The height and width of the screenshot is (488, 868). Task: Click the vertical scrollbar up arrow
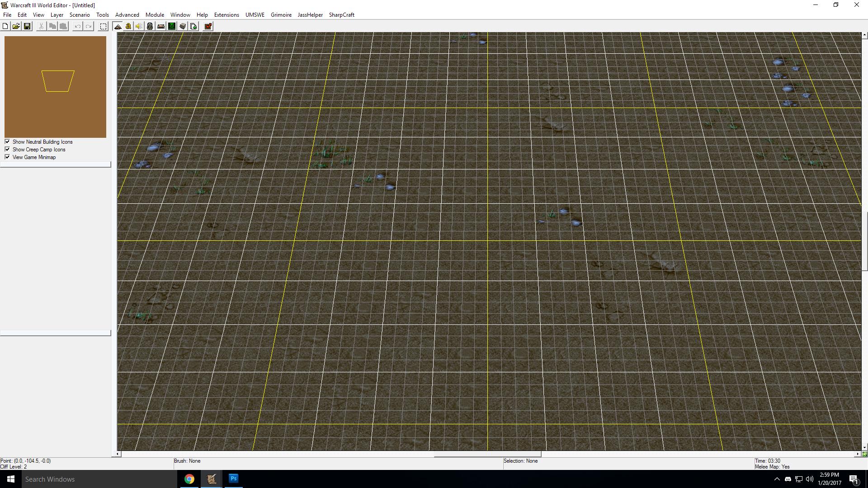(x=864, y=35)
